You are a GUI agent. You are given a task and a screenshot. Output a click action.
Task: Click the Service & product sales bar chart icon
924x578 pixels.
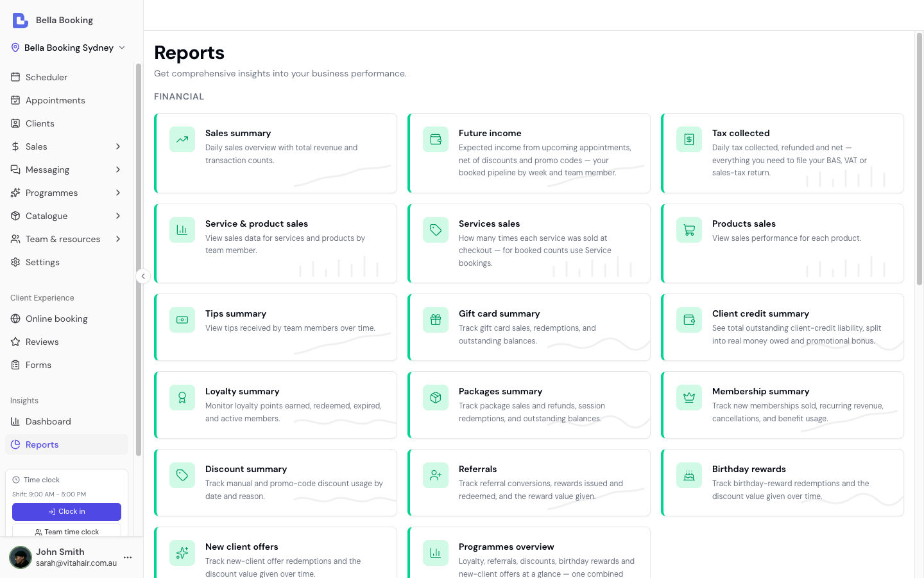tap(182, 230)
